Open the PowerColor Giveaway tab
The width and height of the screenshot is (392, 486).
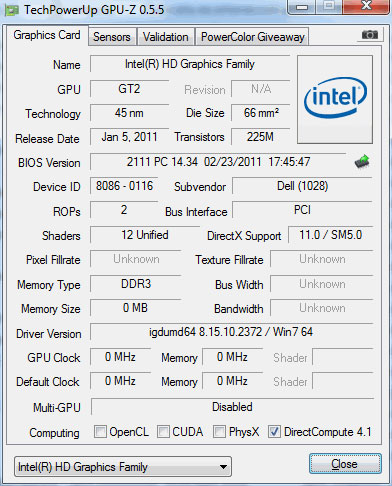tap(253, 37)
